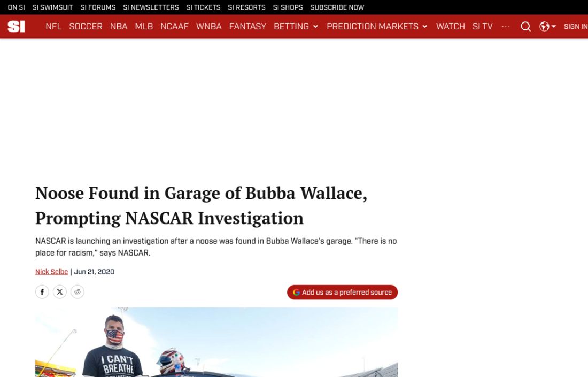588x377 pixels.
Task: Navigate to the NBA section
Action: (x=119, y=27)
